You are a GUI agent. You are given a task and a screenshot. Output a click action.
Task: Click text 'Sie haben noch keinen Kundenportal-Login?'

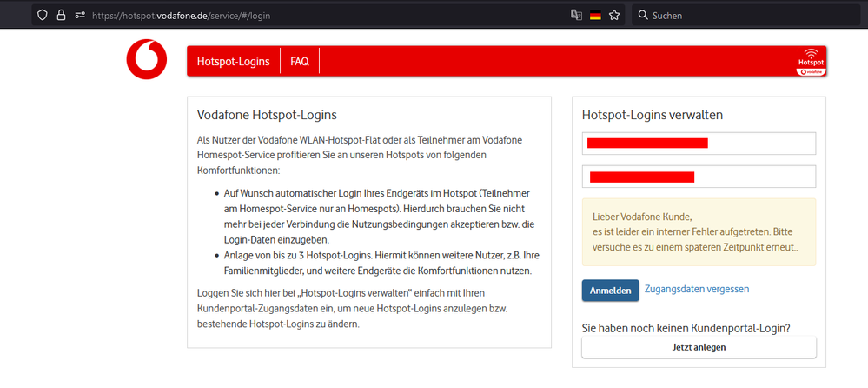click(686, 328)
